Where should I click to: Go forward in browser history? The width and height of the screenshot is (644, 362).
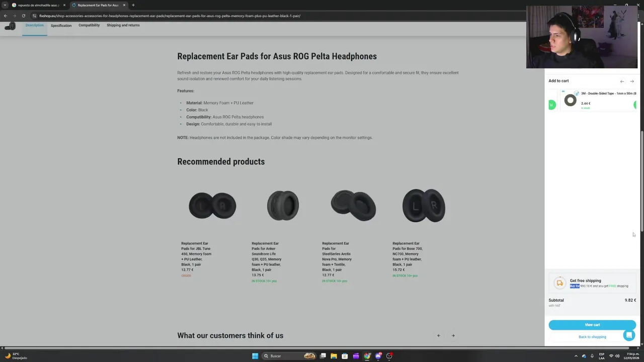tap(14, 16)
